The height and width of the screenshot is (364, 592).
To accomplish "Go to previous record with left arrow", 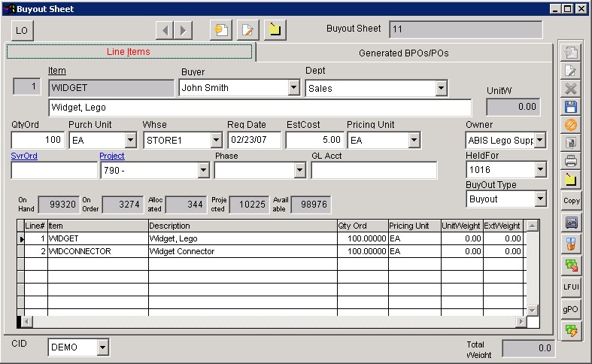I will (x=165, y=30).
